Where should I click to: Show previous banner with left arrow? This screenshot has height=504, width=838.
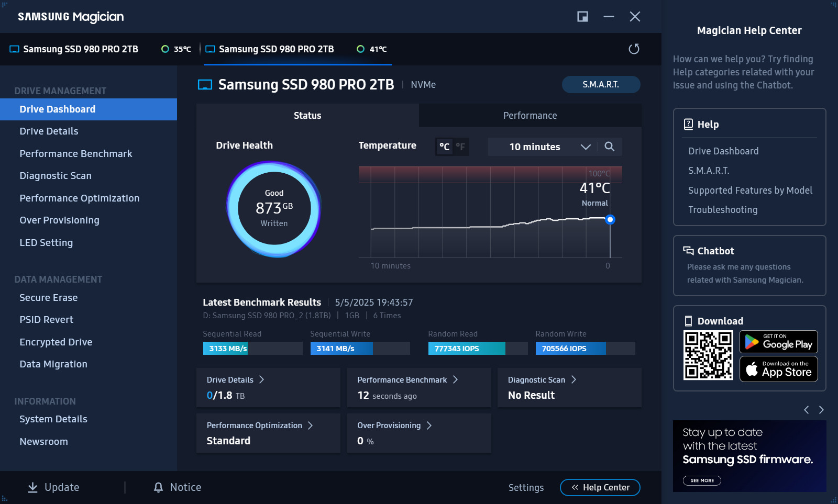[x=807, y=410]
